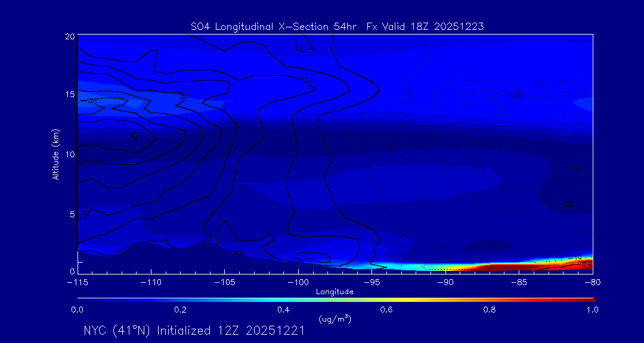
Task: Click the (ug/m³) units label
Action: 335,319
